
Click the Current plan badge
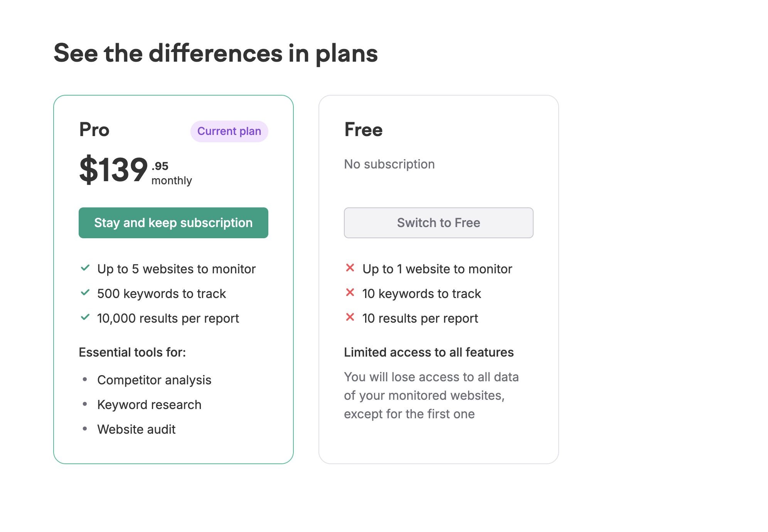tap(229, 131)
